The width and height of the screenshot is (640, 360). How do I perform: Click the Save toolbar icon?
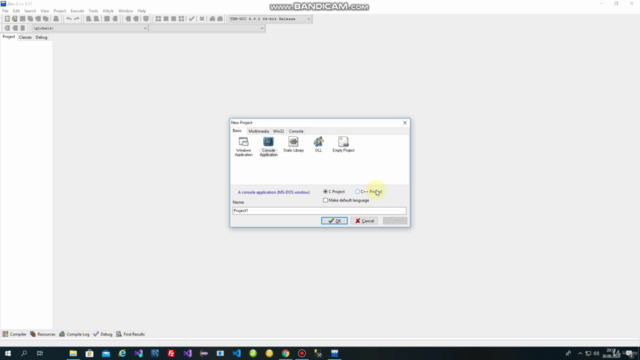coord(22,19)
